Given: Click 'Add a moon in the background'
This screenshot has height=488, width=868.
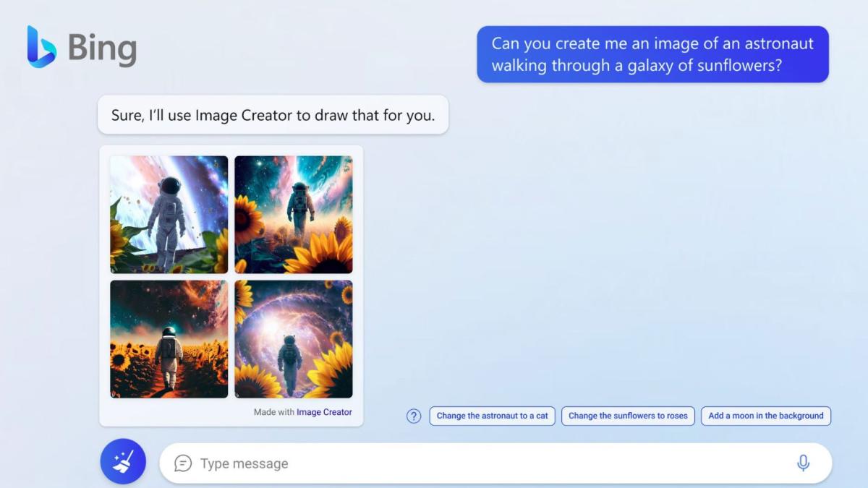Looking at the screenshot, I should point(766,416).
